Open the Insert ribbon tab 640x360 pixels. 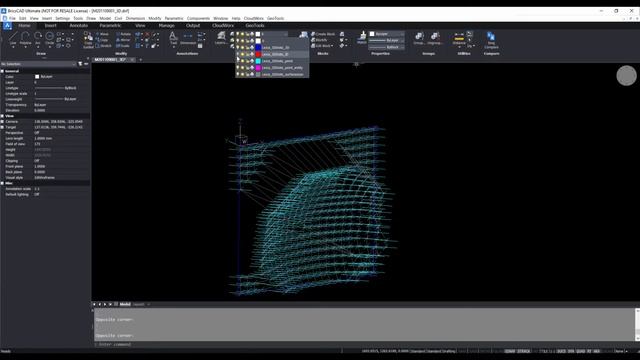pos(51,25)
